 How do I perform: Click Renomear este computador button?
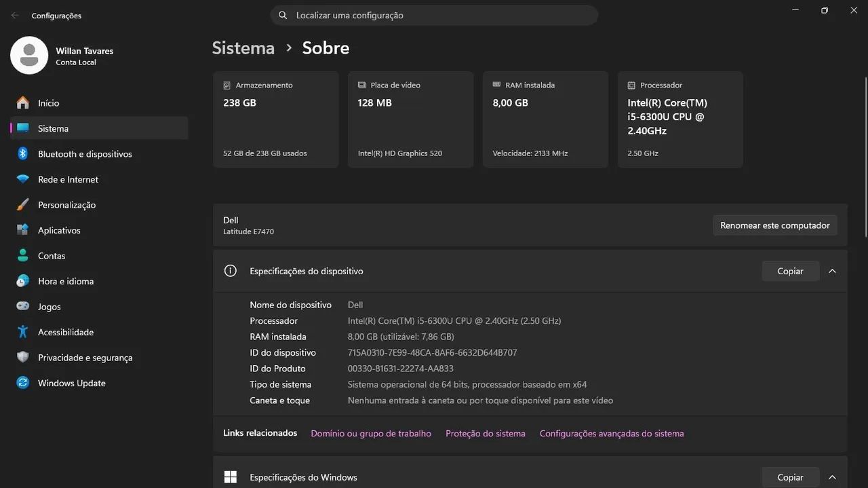[775, 225]
